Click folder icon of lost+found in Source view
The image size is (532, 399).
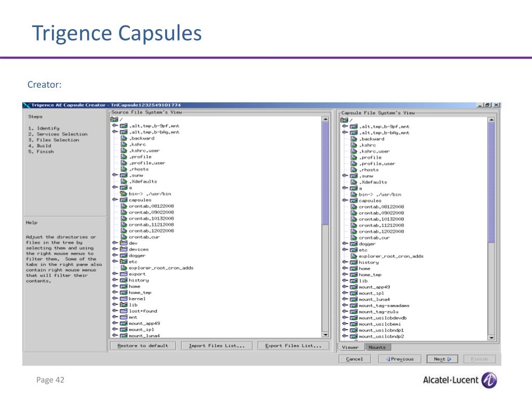coord(124,311)
